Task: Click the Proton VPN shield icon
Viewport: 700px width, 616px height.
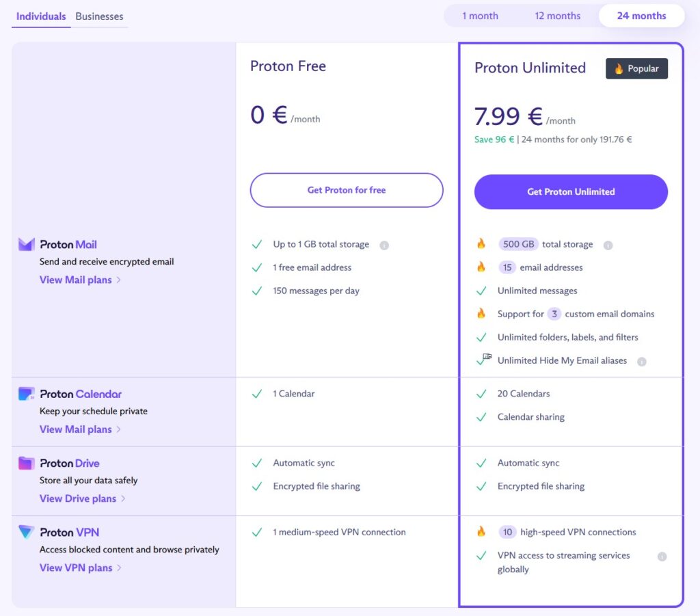Action: click(27, 532)
